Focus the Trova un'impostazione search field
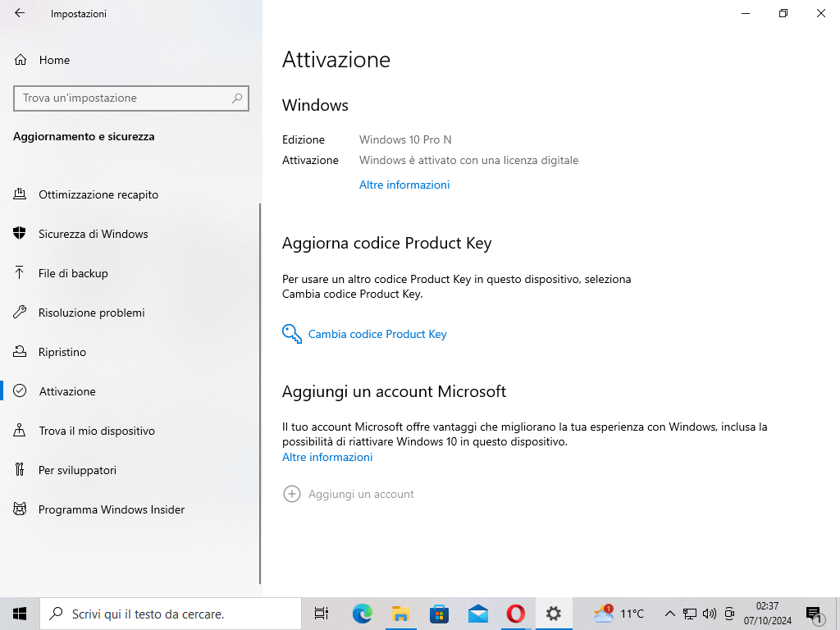The width and height of the screenshot is (840, 630). tap(131, 98)
